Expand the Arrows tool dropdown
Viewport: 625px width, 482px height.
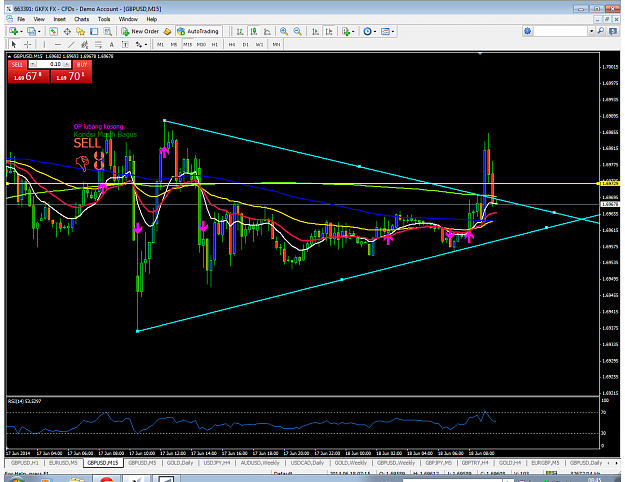146,45
